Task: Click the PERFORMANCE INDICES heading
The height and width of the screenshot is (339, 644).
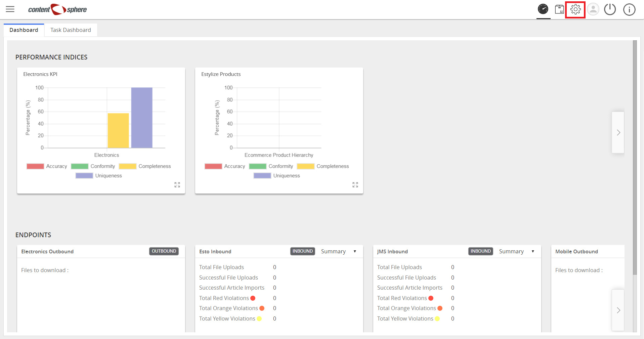Action: click(x=51, y=57)
